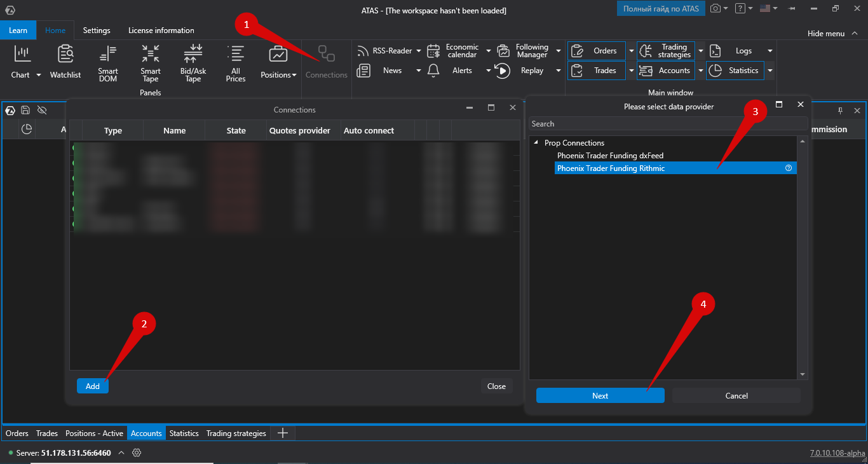Viewport: 868px width, 464px height.
Task: Expand the Economic calendar dropdown arrow
Action: (x=489, y=51)
